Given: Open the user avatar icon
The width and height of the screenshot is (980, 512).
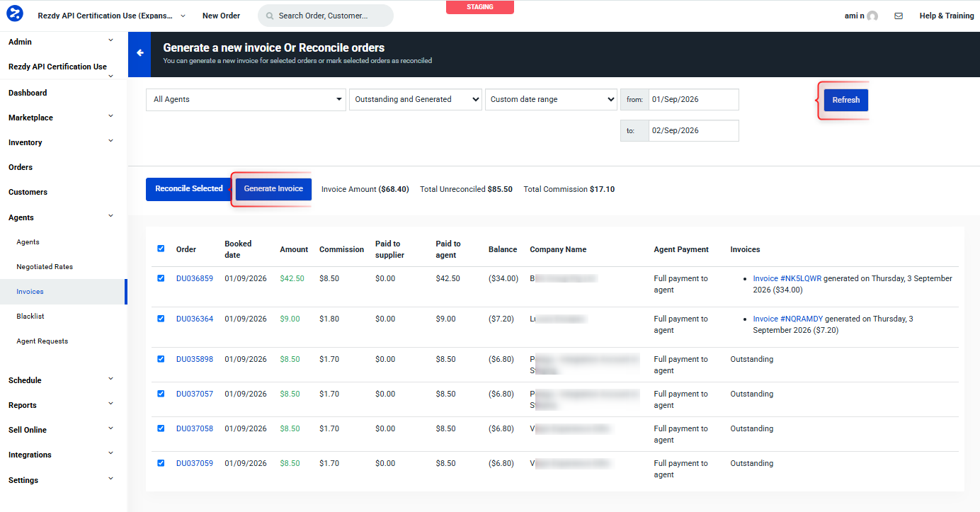Looking at the screenshot, I should (872, 16).
